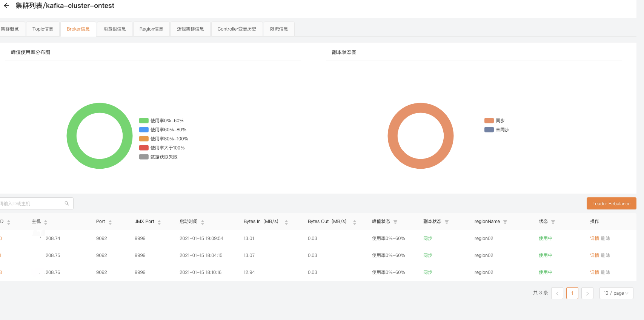Image resolution: width=644 pixels, height=320 pixels.
Task: Open the 消费组信息 tab
Action: [x=115, y=29]
